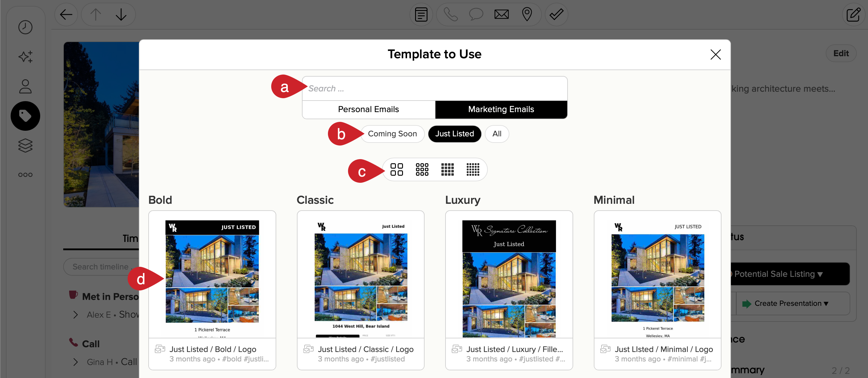868x378 pixels.
Task: Open the stacked layers sidebar icon
Action: click(x=25, y=145)
